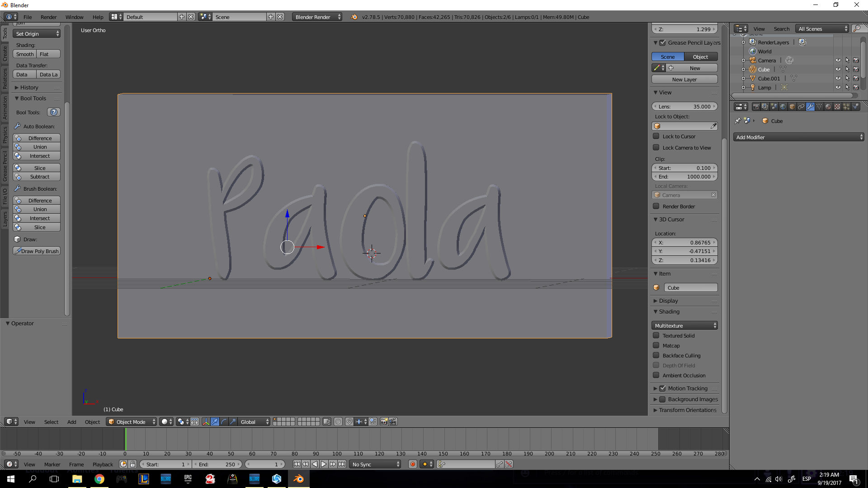Click Auto Boolean Difference button
Viewport: 868px width, 488px height.
[x=40, y=138]
